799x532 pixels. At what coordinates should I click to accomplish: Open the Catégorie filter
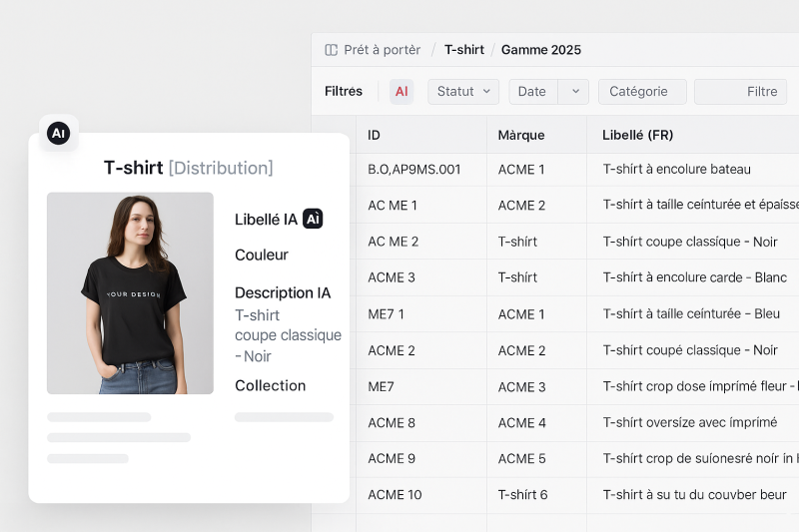click(641, 92)
